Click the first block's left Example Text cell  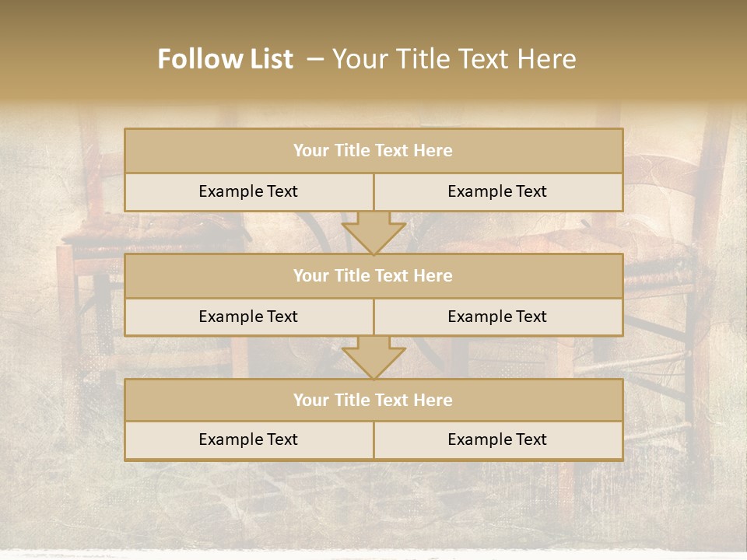pyautogui.click(x=249, y=191)
